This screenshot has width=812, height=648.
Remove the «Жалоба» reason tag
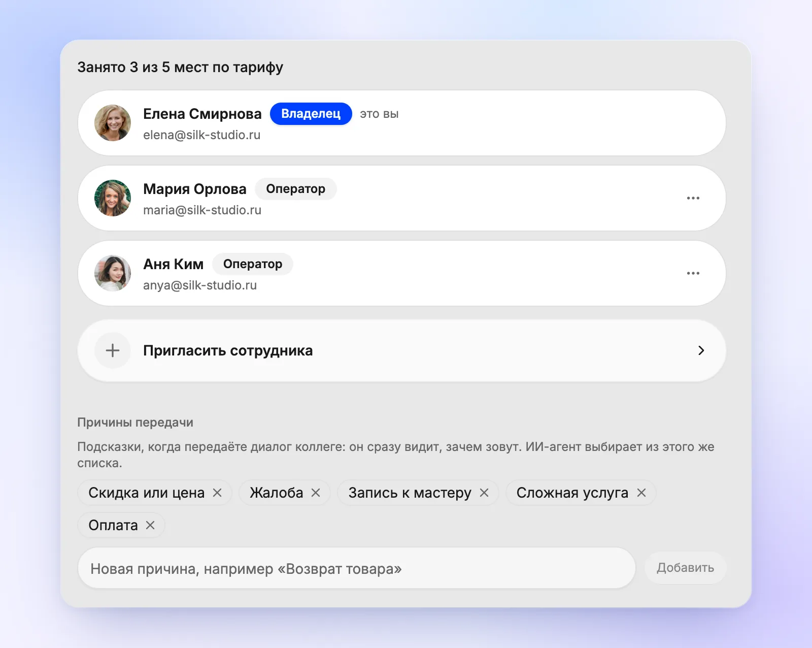(316, 493)
